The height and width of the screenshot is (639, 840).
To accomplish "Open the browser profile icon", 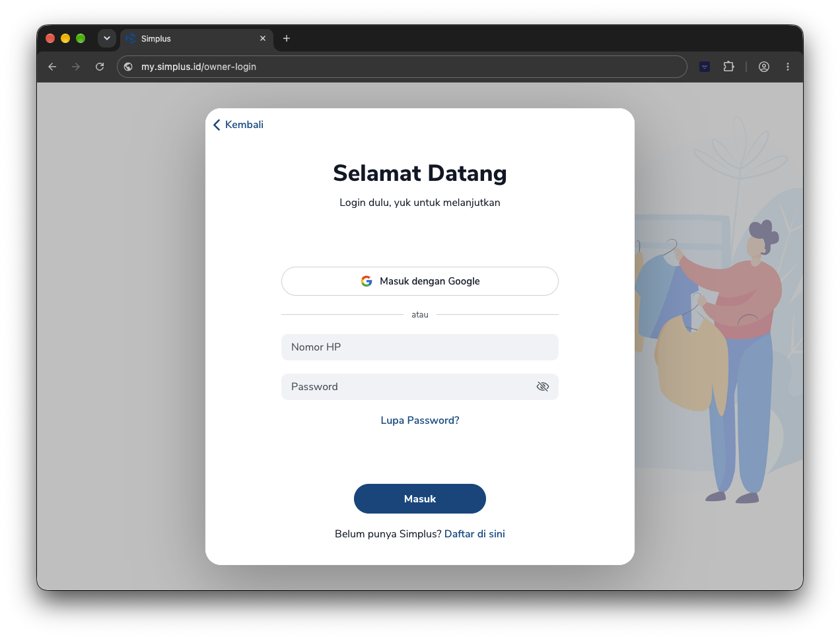I will (764, 67).
